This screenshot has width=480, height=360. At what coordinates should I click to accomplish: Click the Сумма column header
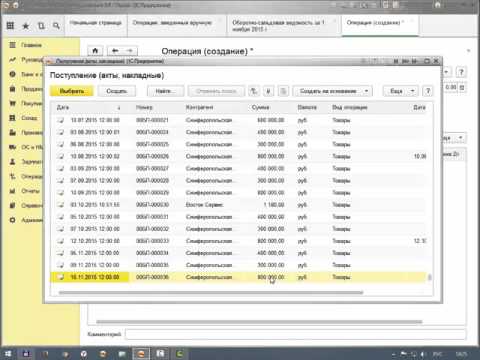tap(261, 107)
